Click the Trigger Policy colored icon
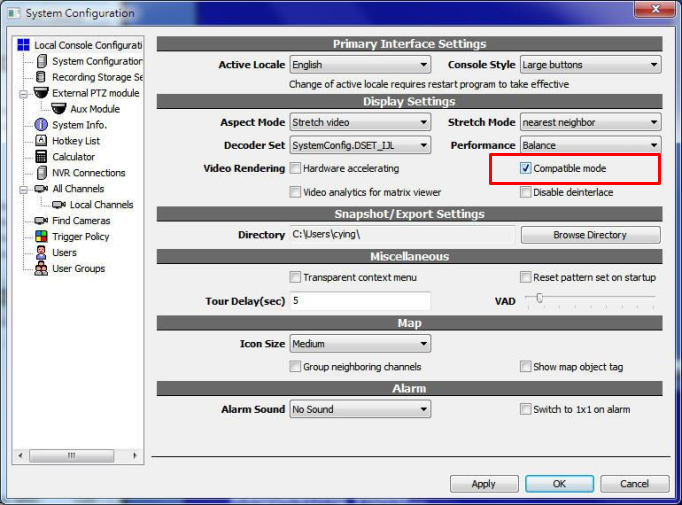682x505 pixels. pyautogui.click(x=41, y=236)
